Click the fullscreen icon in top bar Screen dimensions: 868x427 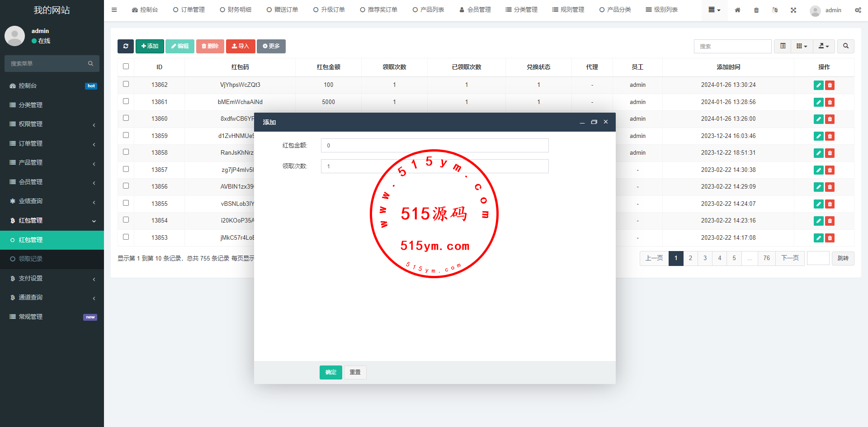tap(793, 10)
